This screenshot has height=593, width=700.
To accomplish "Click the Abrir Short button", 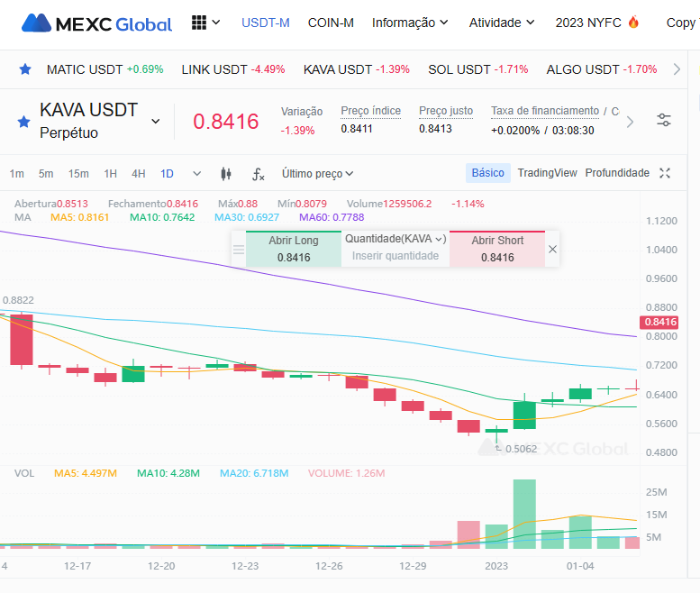I will coord(497,249).
